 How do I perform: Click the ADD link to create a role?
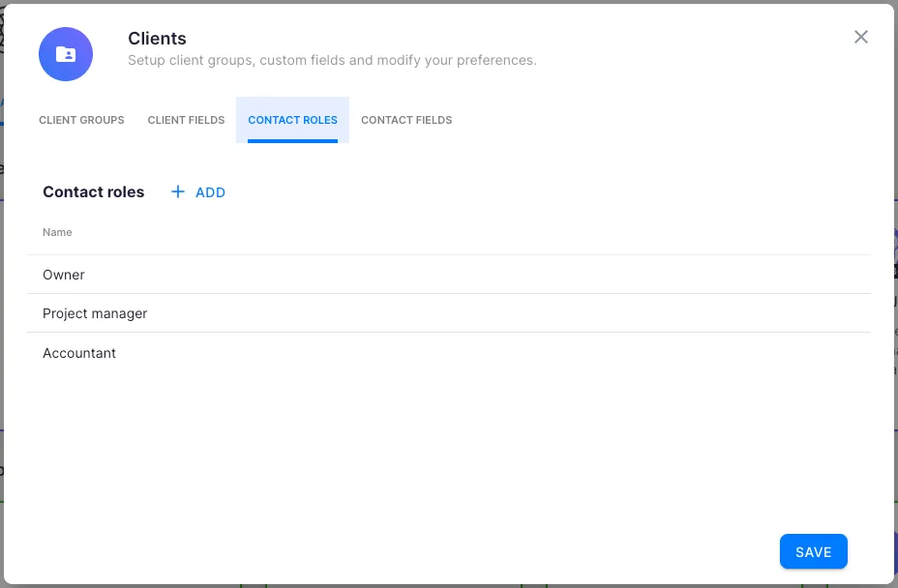point(210,192)
